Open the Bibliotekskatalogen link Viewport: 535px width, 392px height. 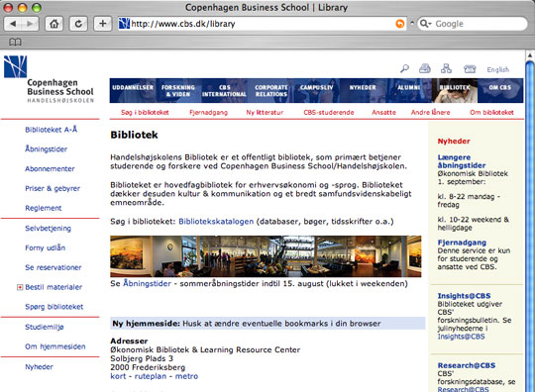coord(216,222)
